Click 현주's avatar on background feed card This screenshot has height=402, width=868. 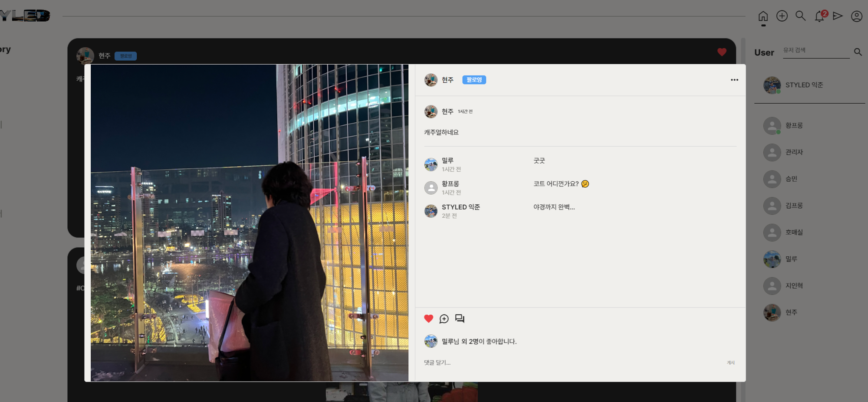(85, 56)
